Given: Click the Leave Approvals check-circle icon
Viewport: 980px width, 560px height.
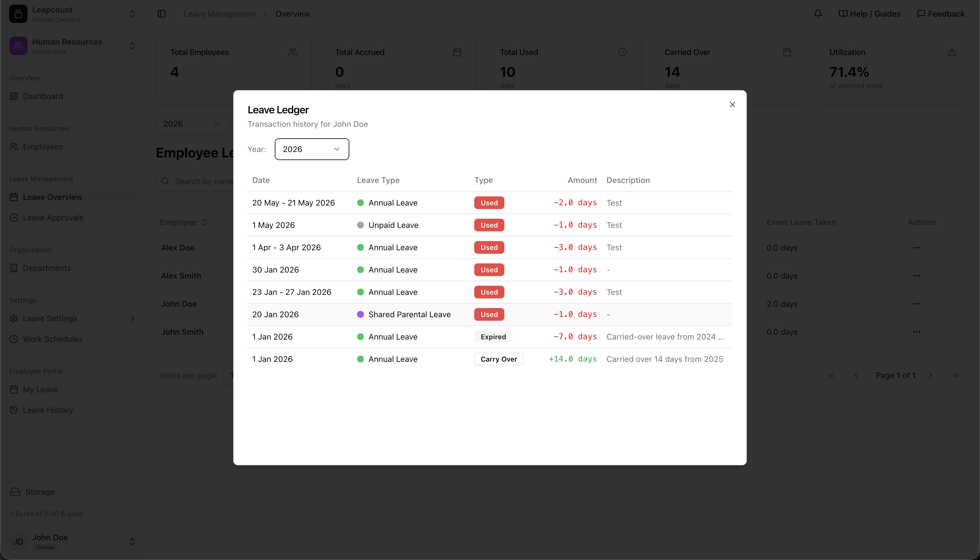Looking at the screenshot, I should coord(14,218).
